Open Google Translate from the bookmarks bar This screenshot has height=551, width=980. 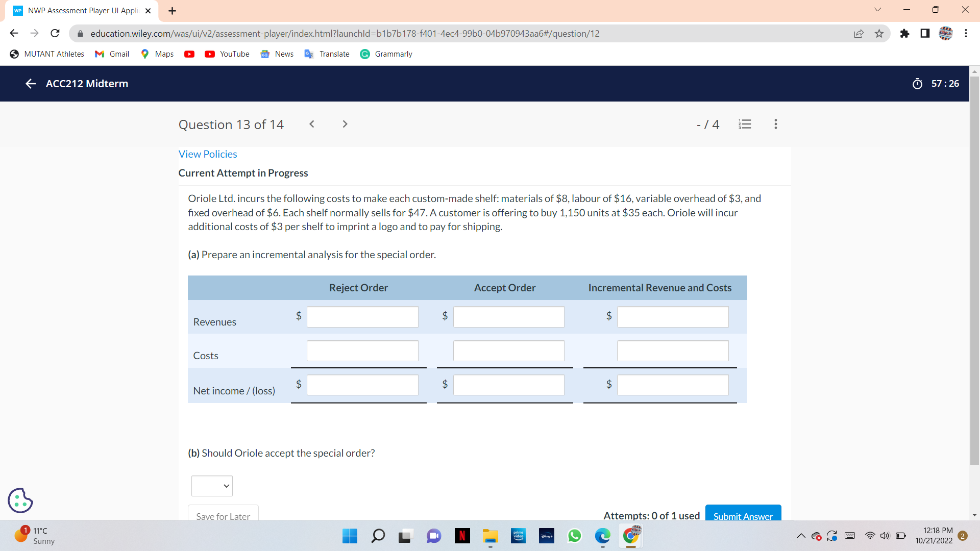(327, 54)
